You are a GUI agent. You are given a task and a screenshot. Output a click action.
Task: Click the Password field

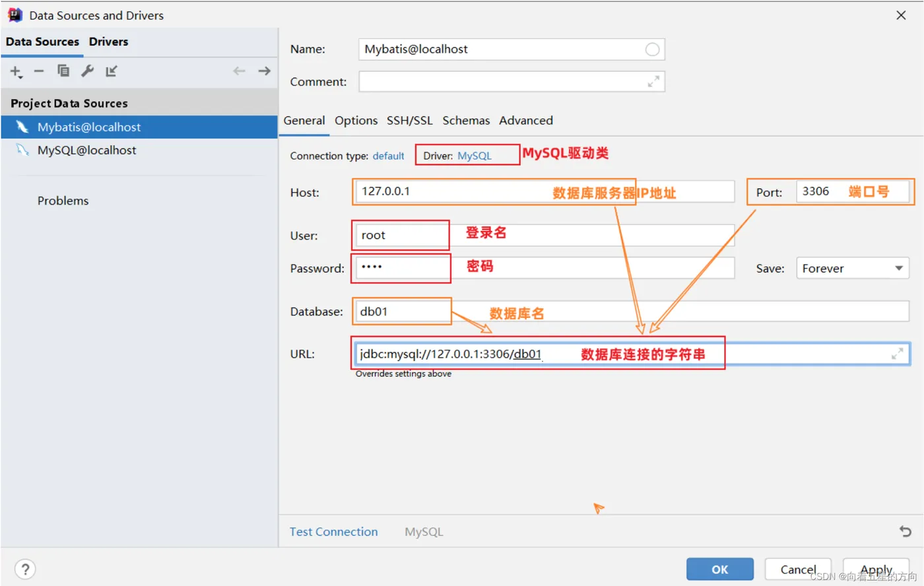pos(544,268)
